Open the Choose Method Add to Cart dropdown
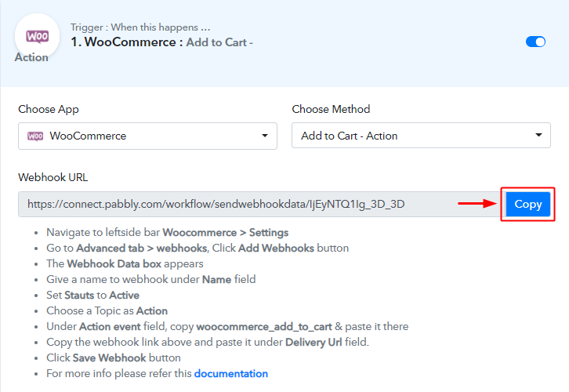This screenshot has width=569, height=392. pyautogui.click(x=421, y=136)
